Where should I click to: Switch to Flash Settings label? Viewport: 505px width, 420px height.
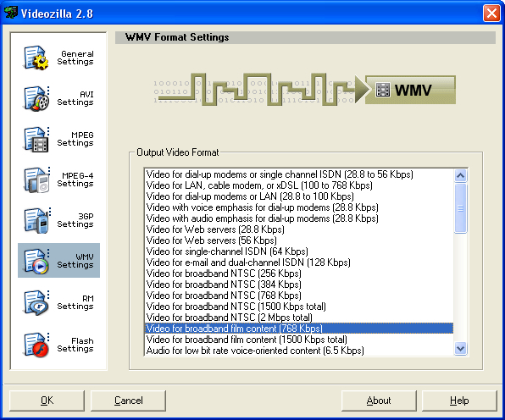(x=75, y=345)
